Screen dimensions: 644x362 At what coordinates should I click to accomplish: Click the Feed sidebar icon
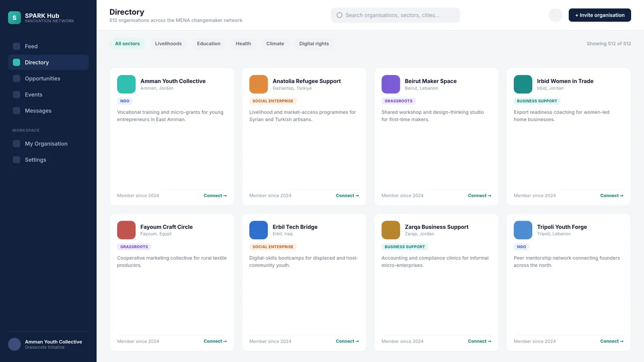(17, 46)
